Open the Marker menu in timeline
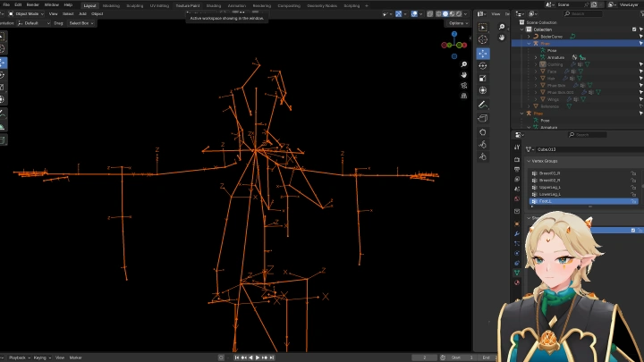Image resolution: width=644 pixels, height=362 pixels. 75,358
